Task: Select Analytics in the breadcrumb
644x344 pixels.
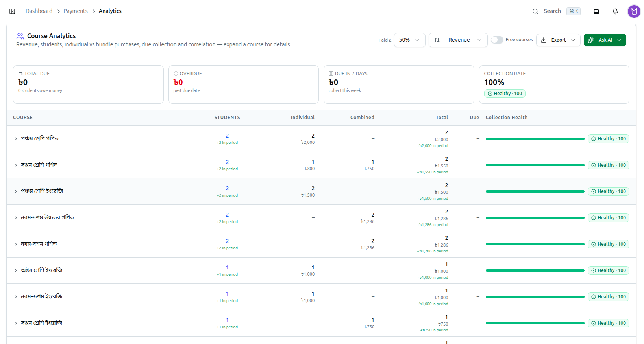Action: click(110, 11)
